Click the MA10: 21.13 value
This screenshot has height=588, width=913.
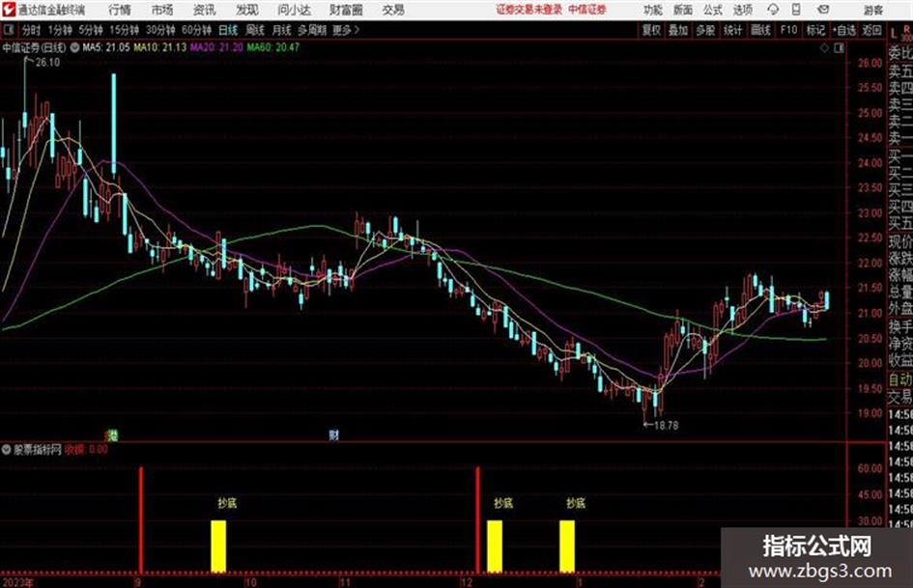160,47
